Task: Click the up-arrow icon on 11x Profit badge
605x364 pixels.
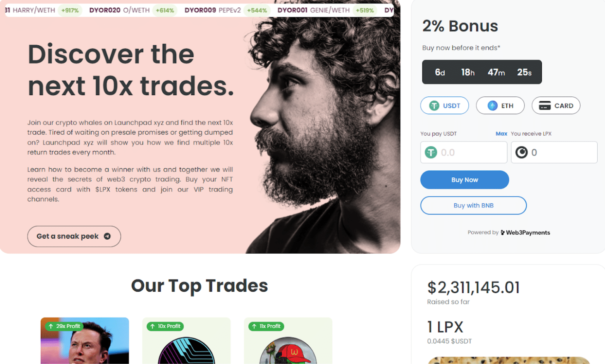Action: [254, 326]
